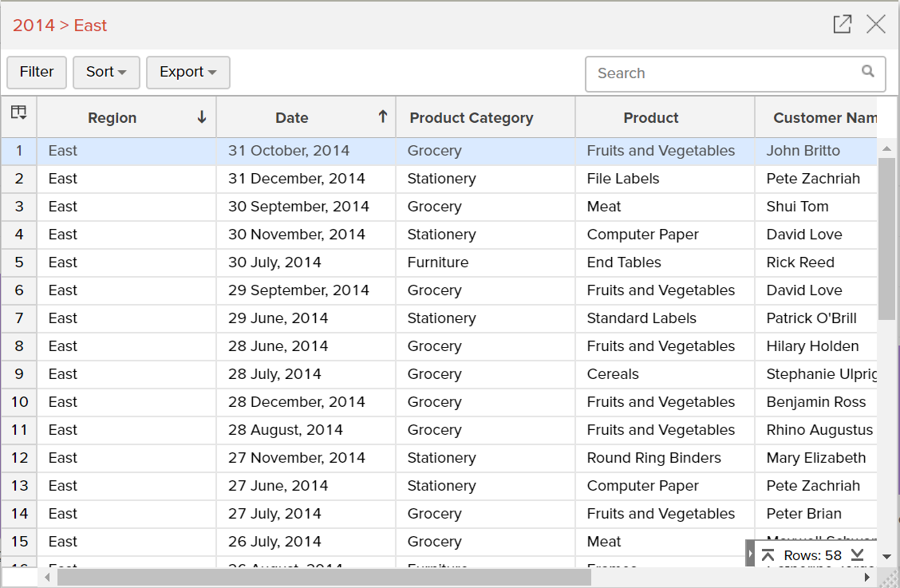Click the vertical scrollbar's down arrow

[886, 556]
